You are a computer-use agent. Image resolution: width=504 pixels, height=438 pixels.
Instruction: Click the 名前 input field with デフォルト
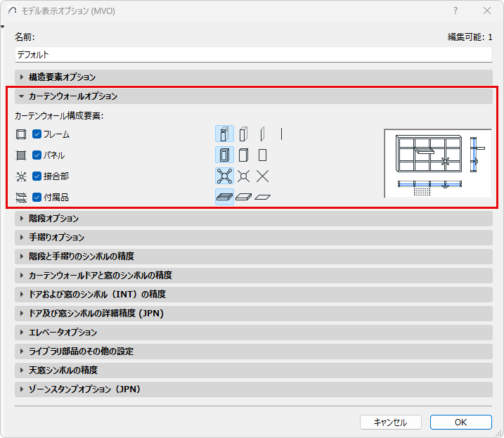pos(254,55)
